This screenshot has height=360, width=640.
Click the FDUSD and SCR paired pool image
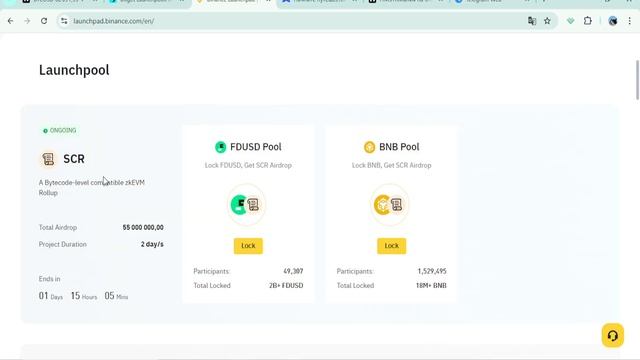tap(246, 204)
